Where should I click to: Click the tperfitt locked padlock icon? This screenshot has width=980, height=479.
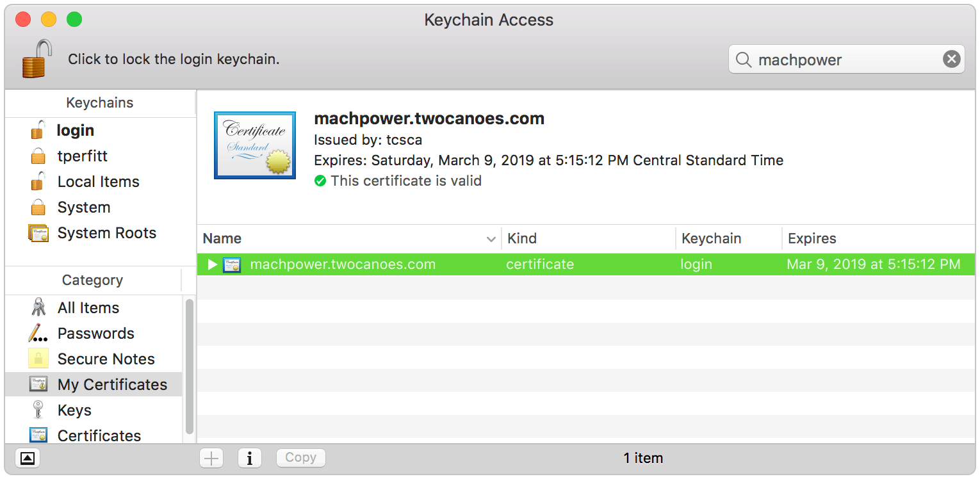[x=38, y=156]
